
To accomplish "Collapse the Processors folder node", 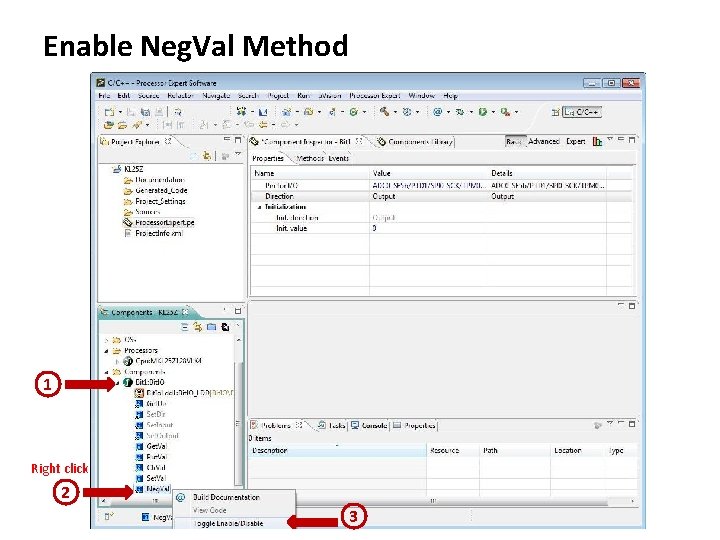I will [107, 351].
